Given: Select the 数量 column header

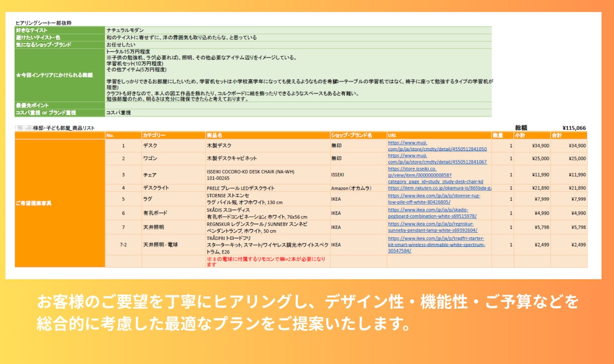Looking at the screenshot, I should (503, 135).
